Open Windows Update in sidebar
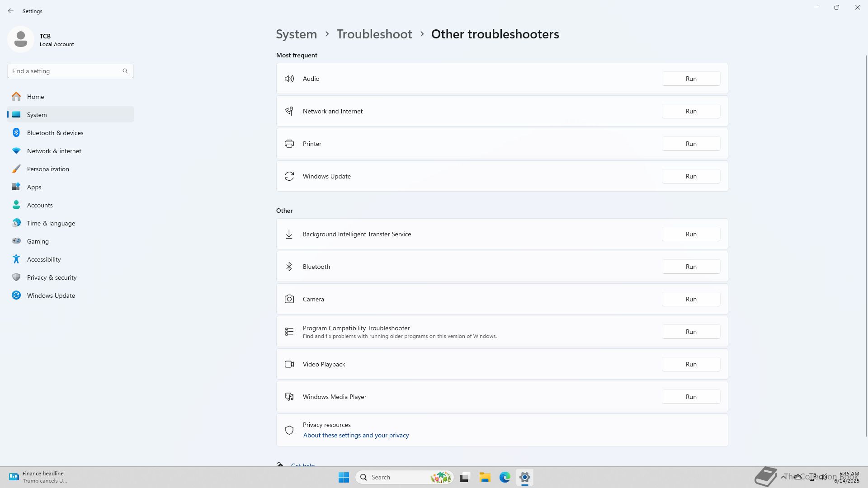868x488 pixels. click(51, 296)
